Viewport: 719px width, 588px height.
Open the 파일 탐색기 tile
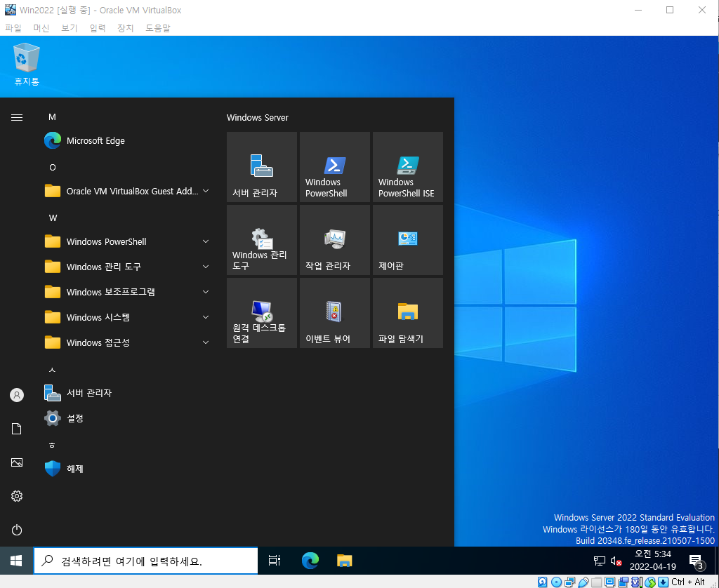click(408, 312)
